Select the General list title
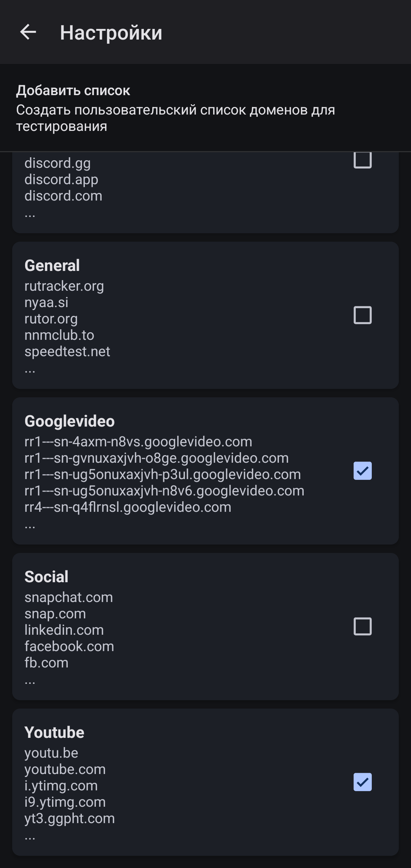The image size is (411, 868). point(52,266)
